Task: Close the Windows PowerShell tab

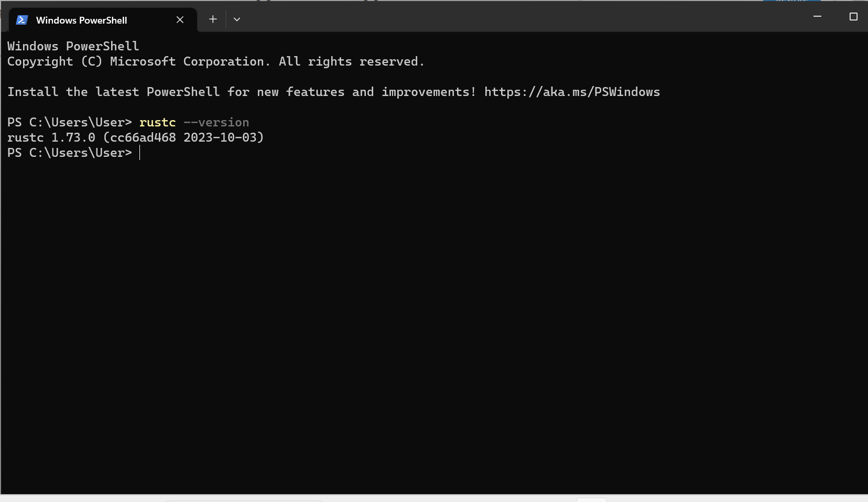Action: (x=180, y=20)
